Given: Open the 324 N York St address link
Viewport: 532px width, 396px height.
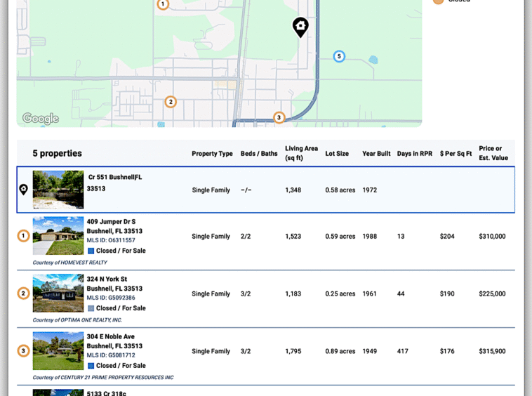Looking at the screenshot, I should 107,279.
